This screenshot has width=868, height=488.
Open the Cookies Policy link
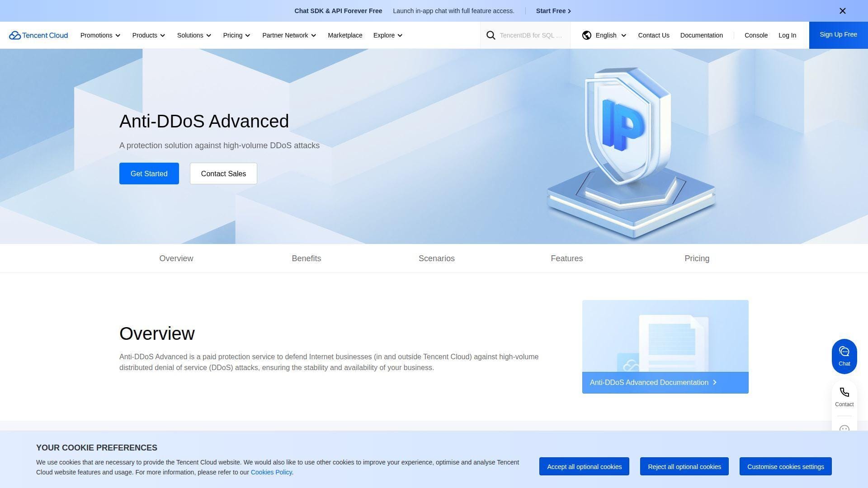pos(271,472)
